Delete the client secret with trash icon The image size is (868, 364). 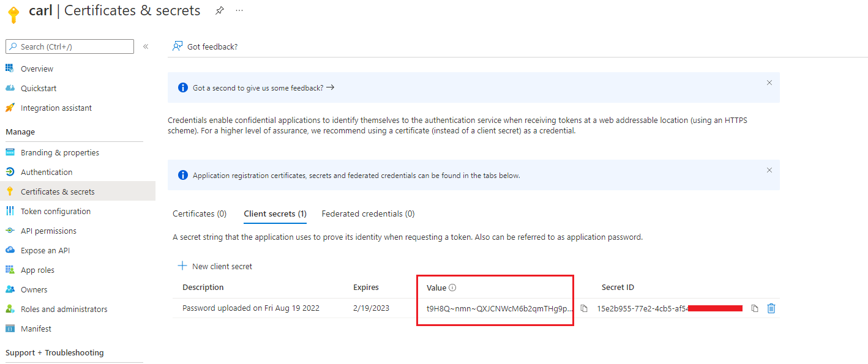771,308
